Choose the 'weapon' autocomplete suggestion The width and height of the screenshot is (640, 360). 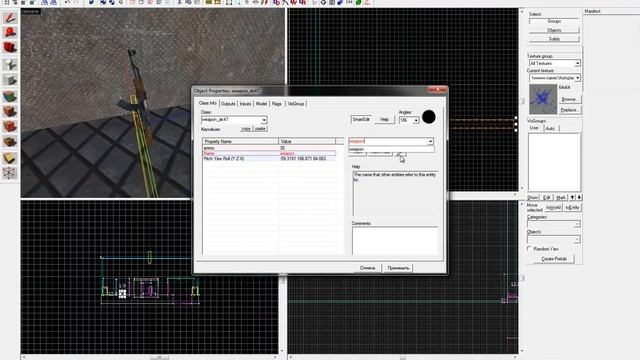click(391, 149)
